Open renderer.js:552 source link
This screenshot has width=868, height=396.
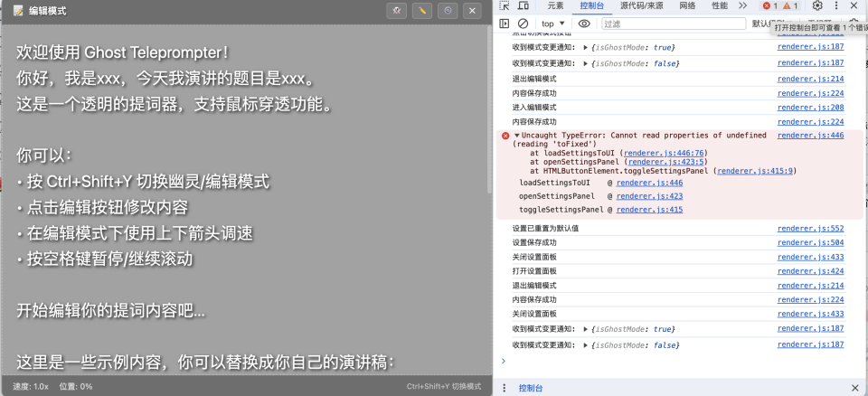pos(810,229)
